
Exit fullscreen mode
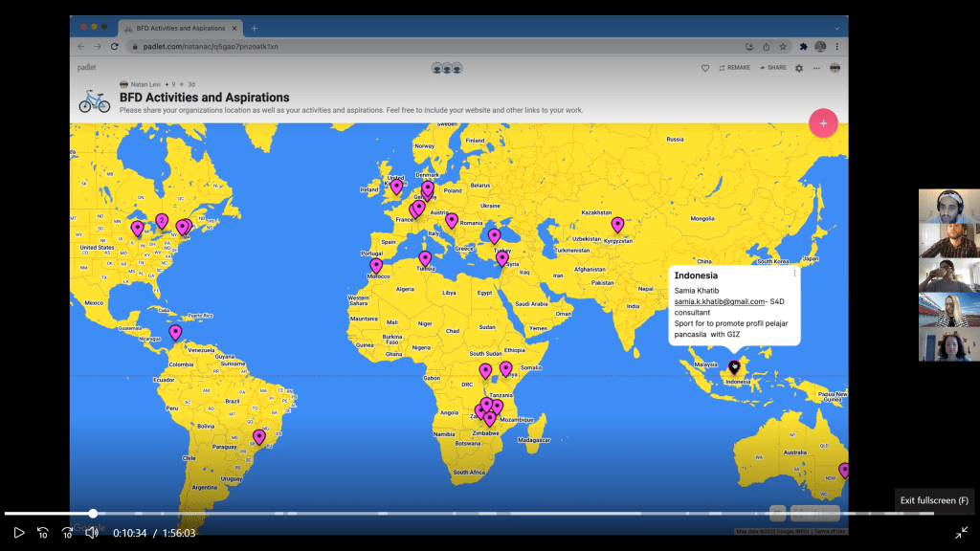pyautogui.click(x=961, y=533)
